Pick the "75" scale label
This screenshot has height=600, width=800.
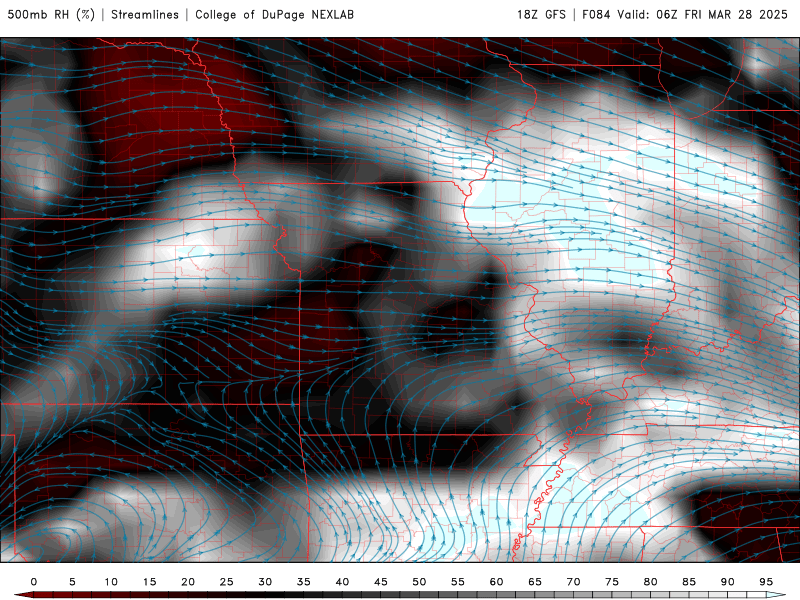[612, 582]
